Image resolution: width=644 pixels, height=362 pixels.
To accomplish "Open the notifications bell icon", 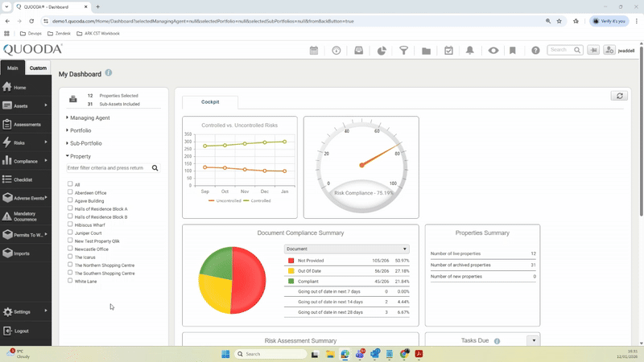I will tap(470, 51).
